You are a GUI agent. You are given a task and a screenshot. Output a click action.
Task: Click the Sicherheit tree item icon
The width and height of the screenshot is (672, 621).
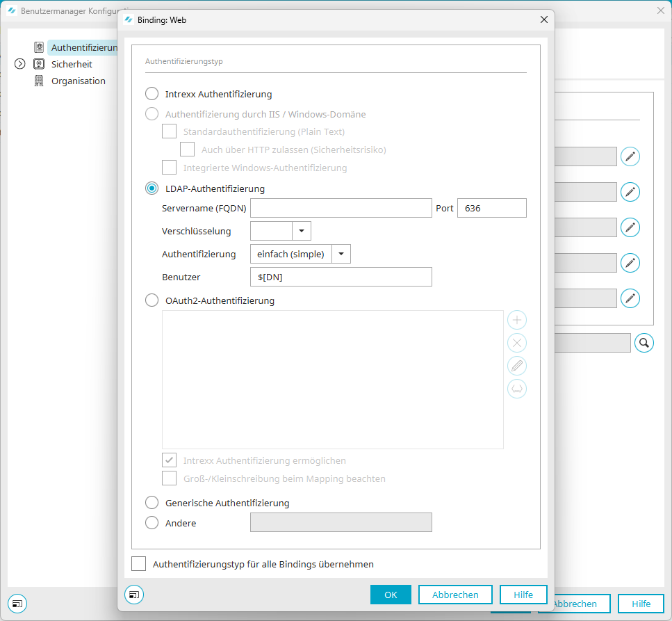click(x=39, y=64)
